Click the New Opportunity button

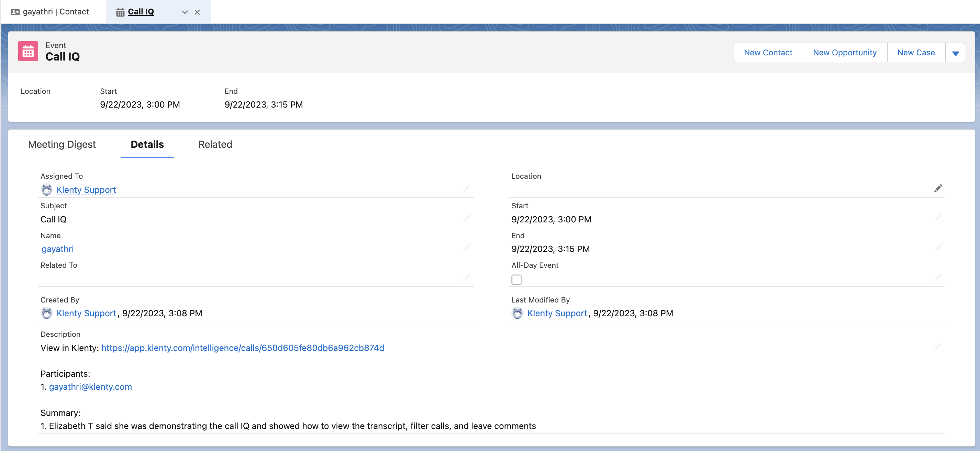click(x=844, y=53)
